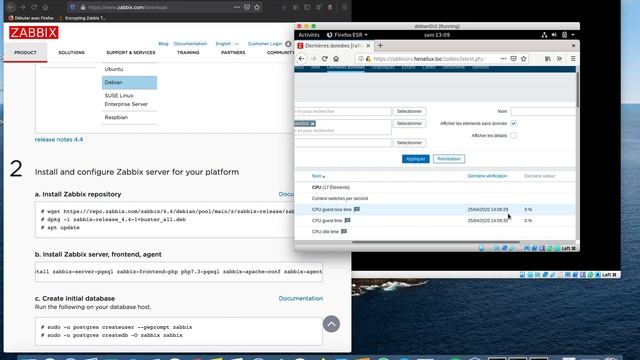Toggle Afficher les détails checkbox
640x360 pixels.
pos(513,136)
